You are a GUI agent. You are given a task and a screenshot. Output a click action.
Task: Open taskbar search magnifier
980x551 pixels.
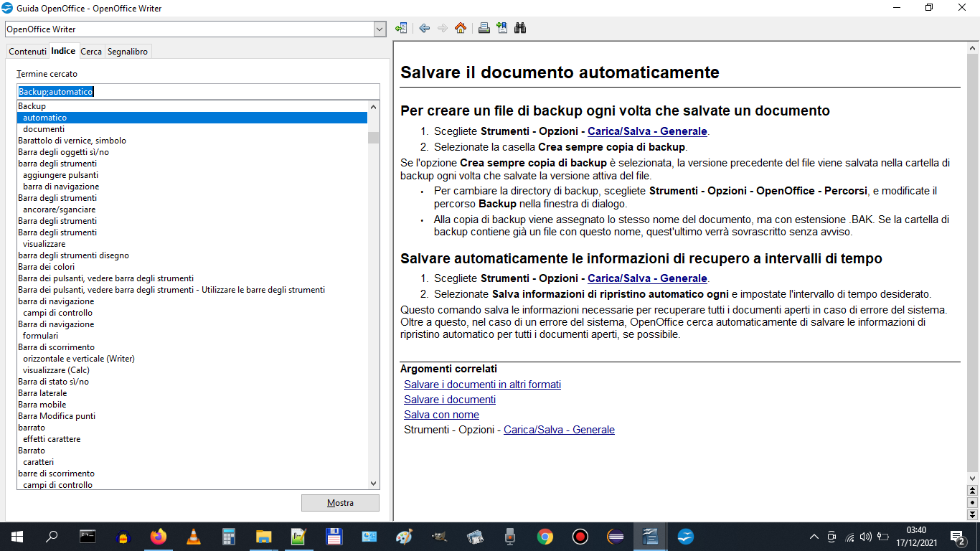[52, 537]
